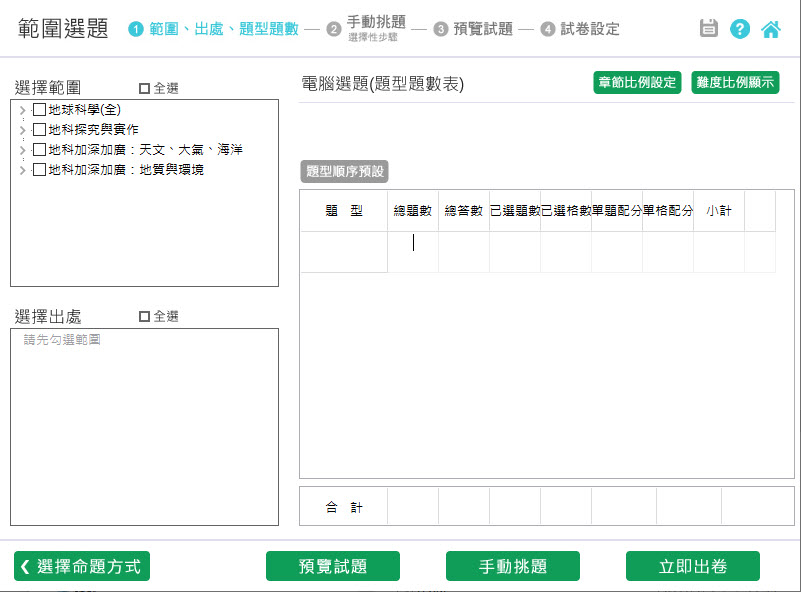Viewport: 801px width, 592px height.
Task: Expand 地科加深加廣：地質與環境 node
Action: pos(23,170)
